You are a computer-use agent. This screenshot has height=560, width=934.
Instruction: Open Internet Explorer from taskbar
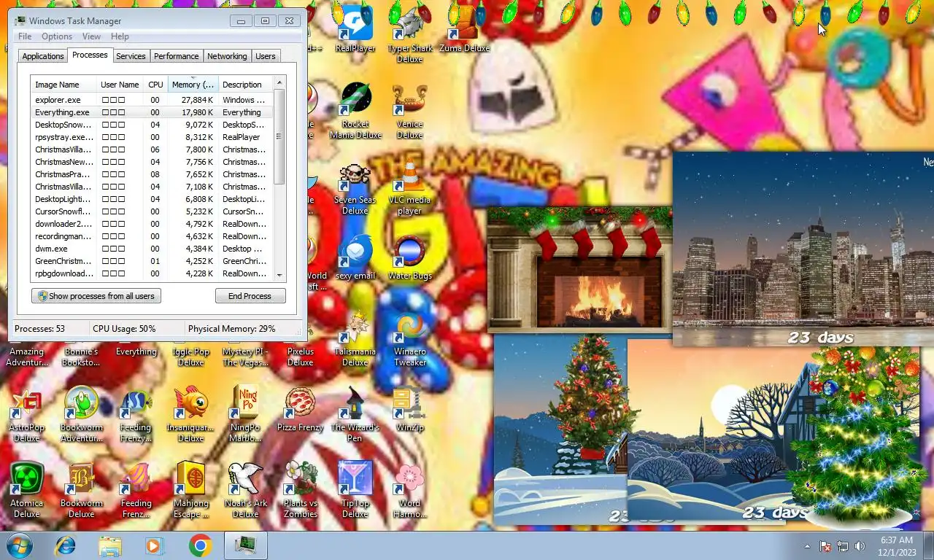[65, 545]
